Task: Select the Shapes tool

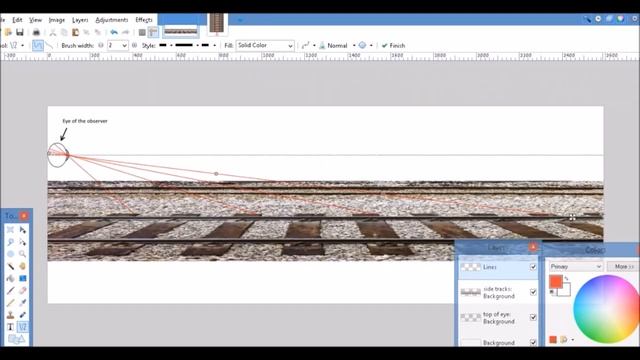Action: pos(16,339)
